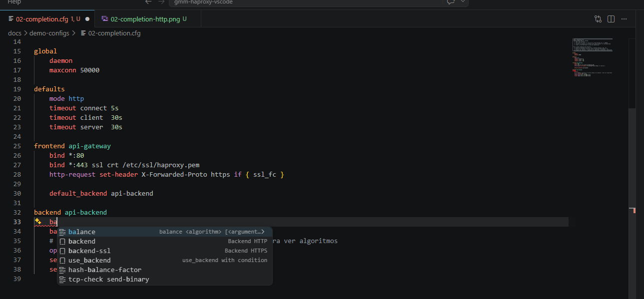This screenshot has height=299, width=644.
Task: Click the open changes diff icon
Action: [x=598, y=18]
